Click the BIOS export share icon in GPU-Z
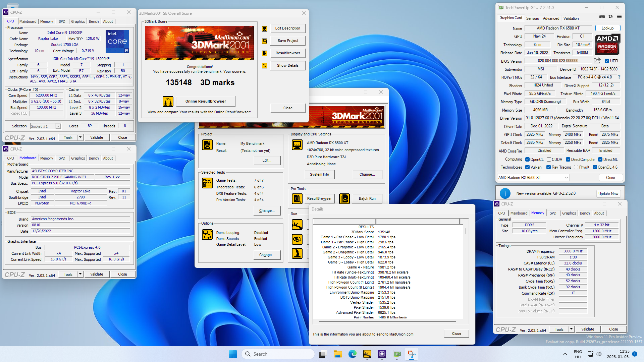The height and width of the screenshot is (362, 644). 597,61
